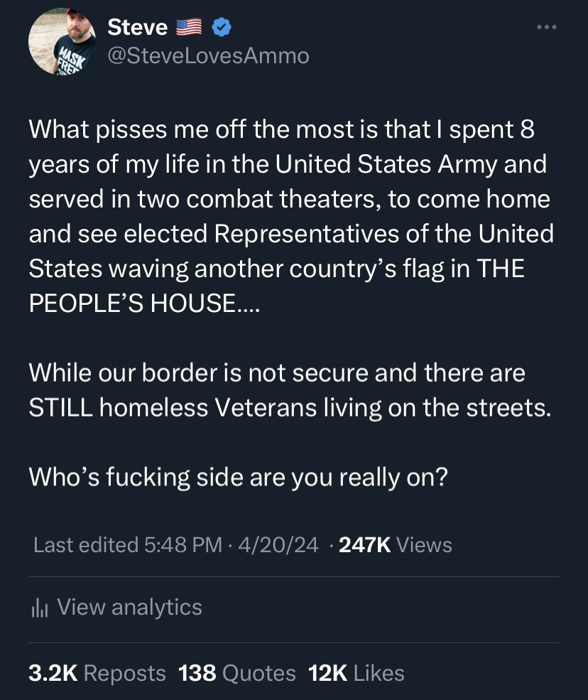
Task: Open the 138 Quotes list
Action: (x=236, y=672)
